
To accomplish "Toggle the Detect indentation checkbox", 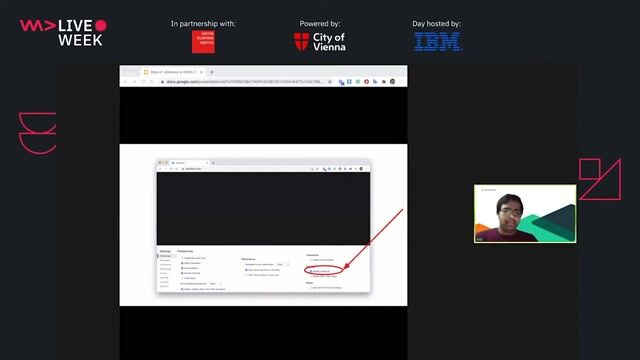I will point(182,263).
